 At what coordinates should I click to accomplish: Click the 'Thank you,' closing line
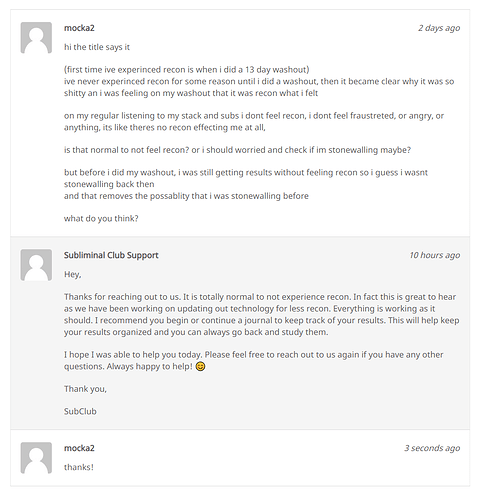pos(85,389)
